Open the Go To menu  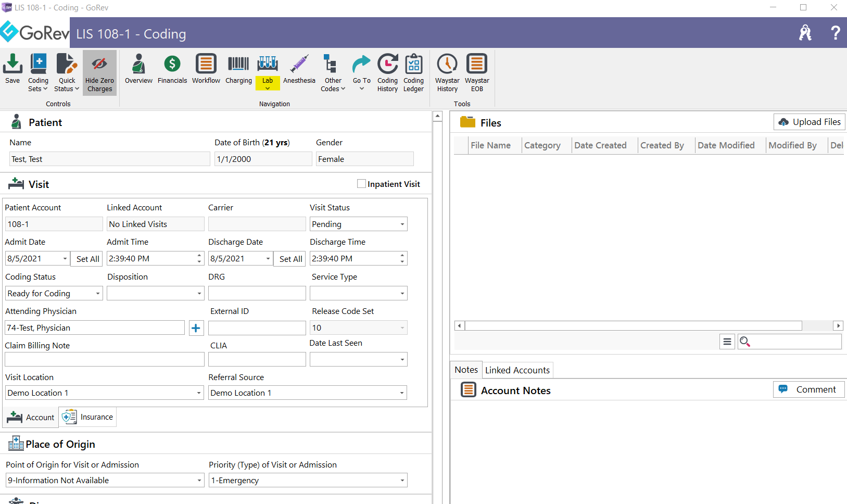(362, 72)
